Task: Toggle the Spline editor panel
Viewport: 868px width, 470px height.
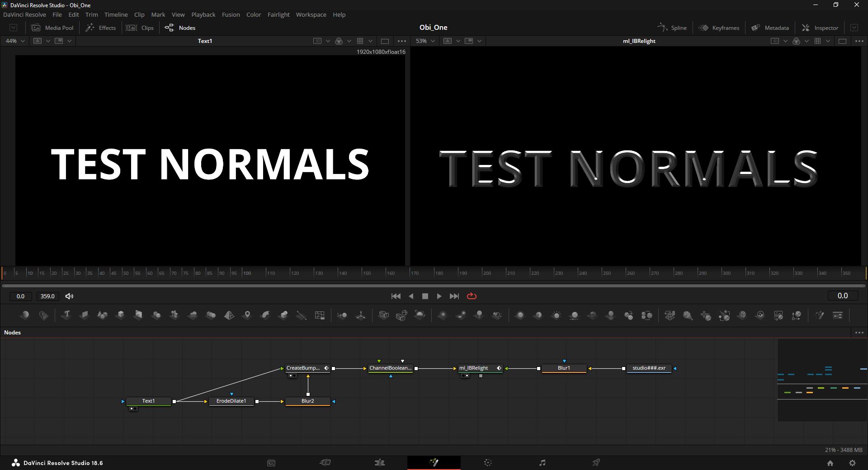Action: pos(672,28)
